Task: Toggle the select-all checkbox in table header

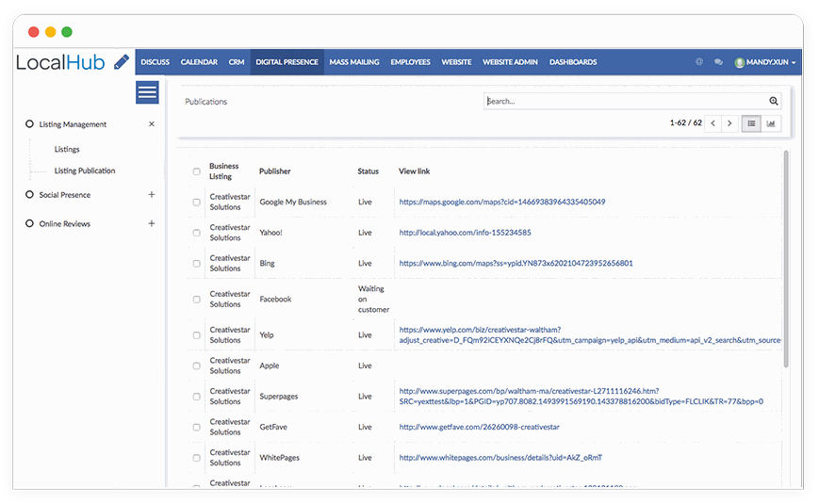Action: [x=197, y=171]
